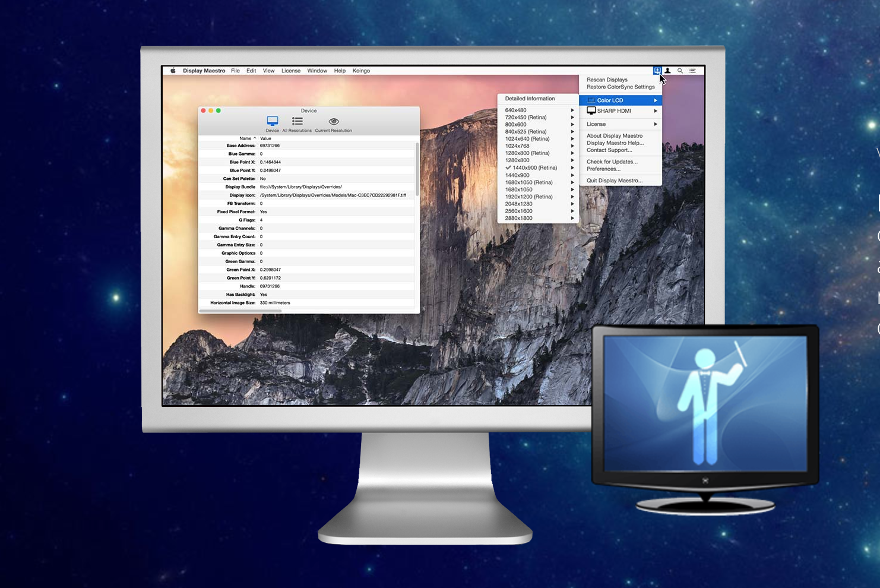
Task: Open Spotlight search magnifier icon
Action: click(x=680, y=71)
